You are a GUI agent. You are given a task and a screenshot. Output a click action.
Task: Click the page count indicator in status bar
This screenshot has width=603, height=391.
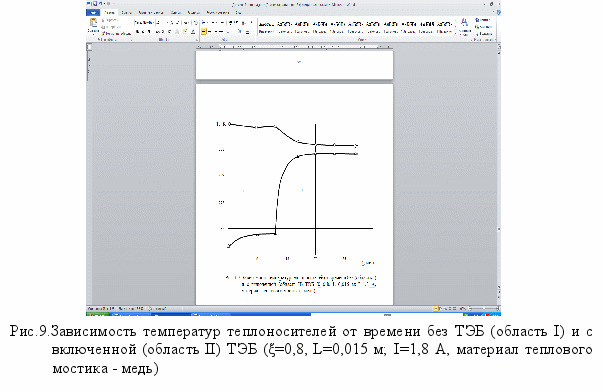101,308
